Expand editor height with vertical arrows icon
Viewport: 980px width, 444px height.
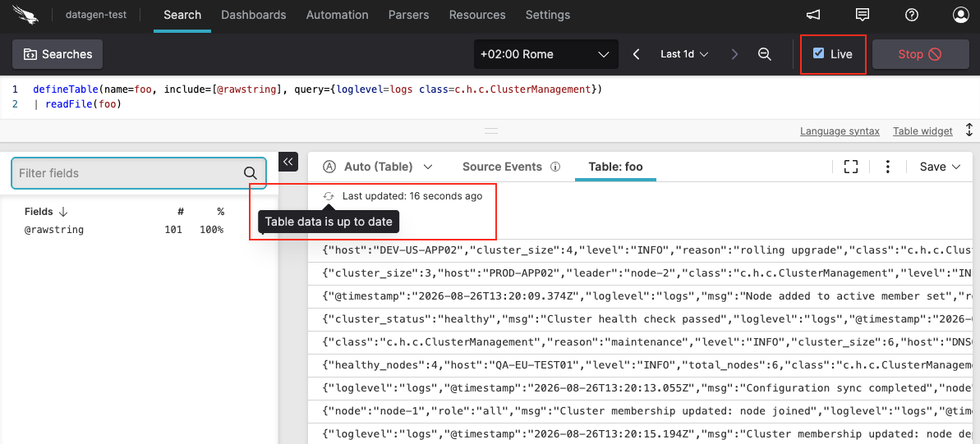click(x=969, y=130)
